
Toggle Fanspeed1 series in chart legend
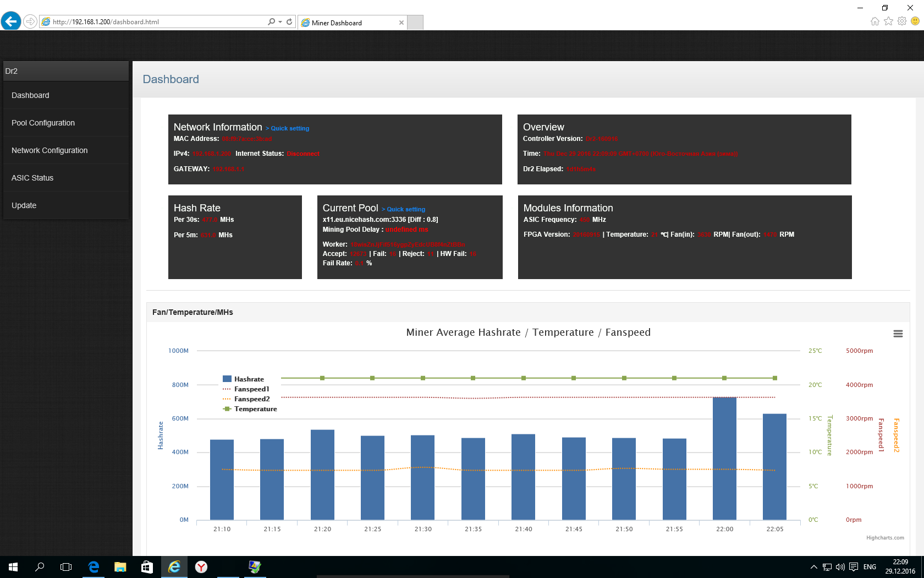[251, 389]
